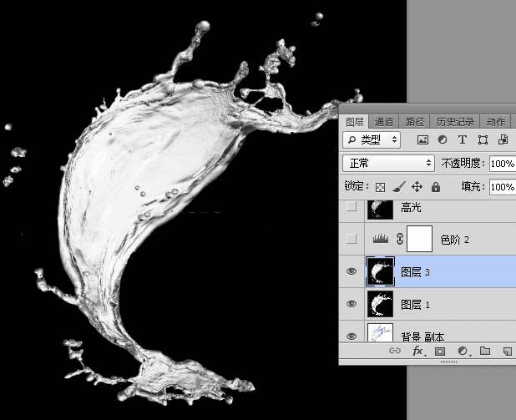Switch to the 动作 tab
The width and height of the screenshot is (516, 420).
496,122
